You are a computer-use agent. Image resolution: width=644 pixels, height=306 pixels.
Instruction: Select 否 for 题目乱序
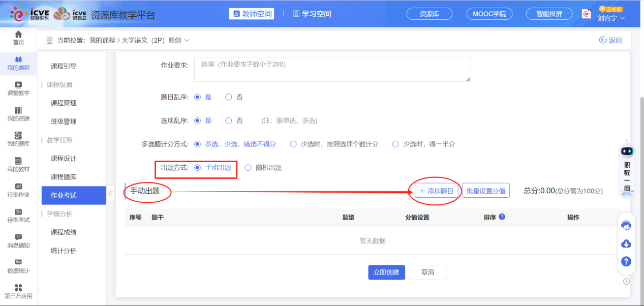click(x=229, y=97)
